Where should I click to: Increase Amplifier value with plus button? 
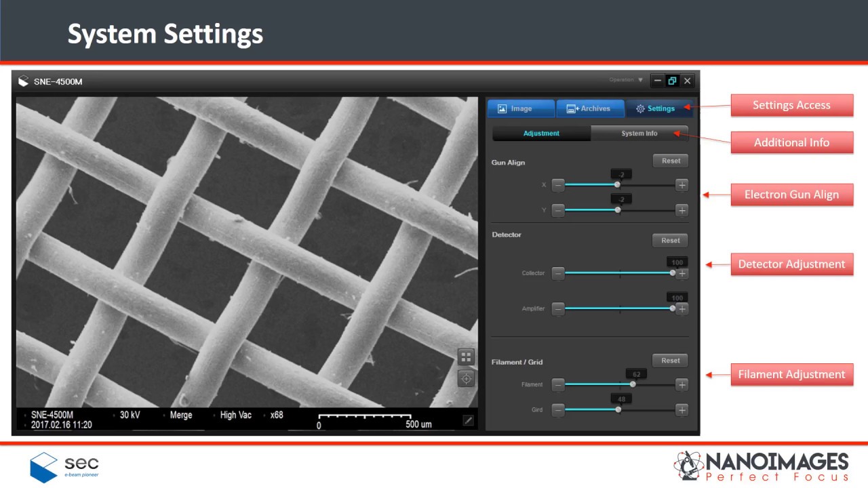click(x=682, y=308)
